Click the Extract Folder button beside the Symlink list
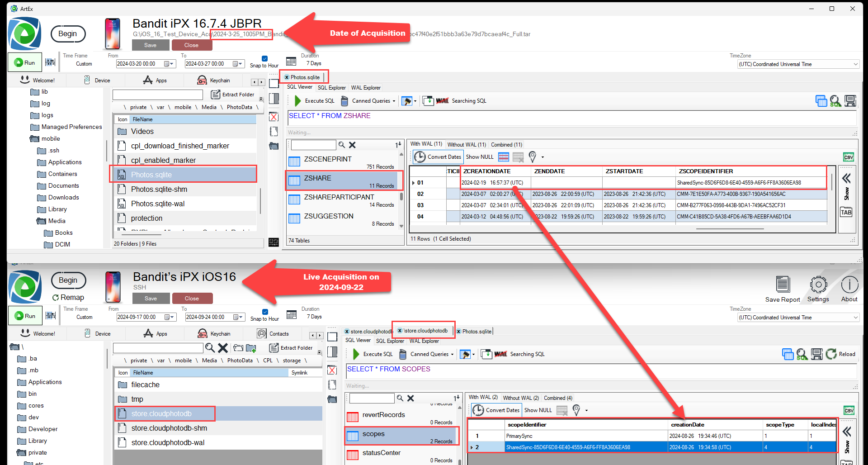This screenshot has height=465, width=868. (x=291, y=348)
